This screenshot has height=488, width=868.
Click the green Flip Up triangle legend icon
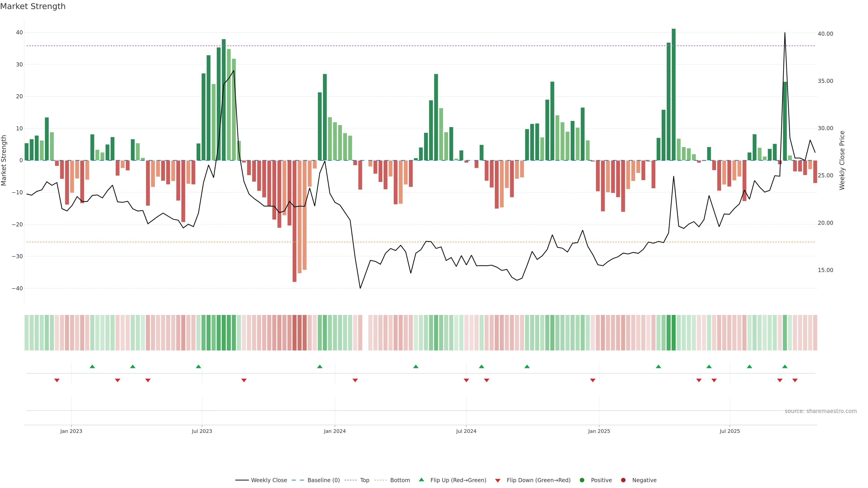(x=421, y=480)
